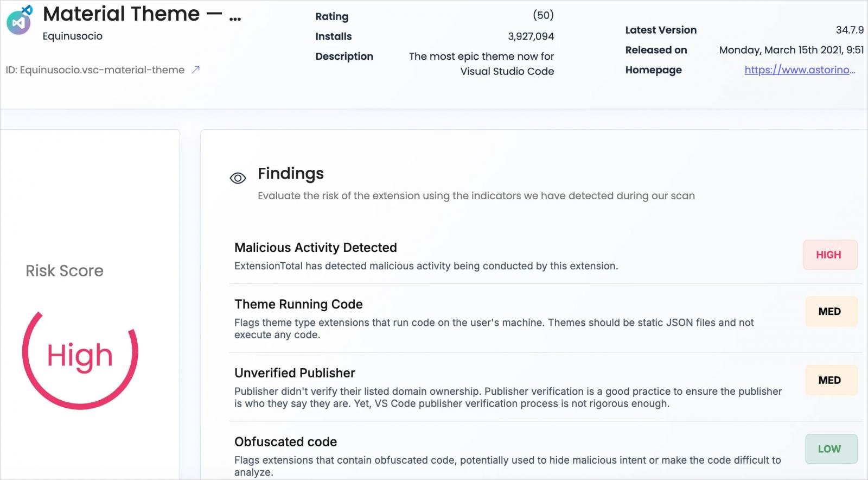Open the astorino homepage link
Viewport: 868px width, 480px height.
[x=800, y=70]
